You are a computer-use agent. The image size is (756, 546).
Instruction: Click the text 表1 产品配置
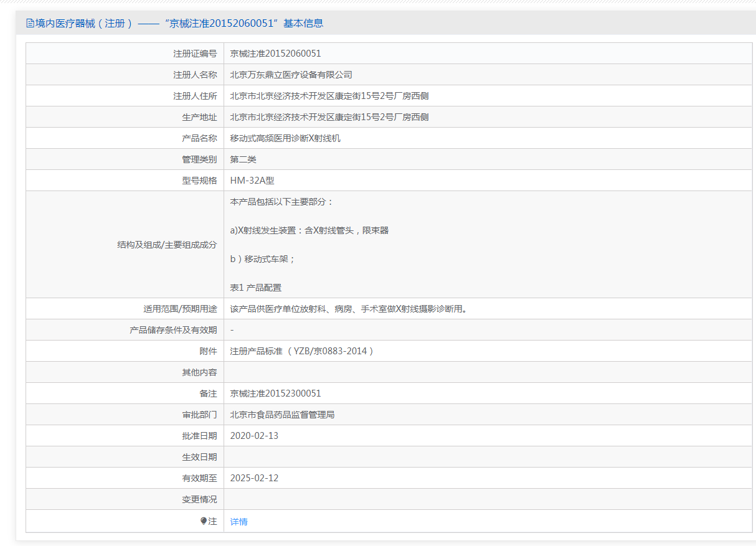point(256,288)
